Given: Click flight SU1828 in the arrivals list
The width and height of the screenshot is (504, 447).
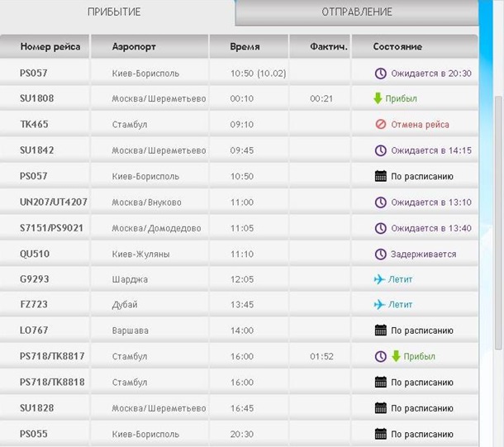Looking at the screenshot, I should 37,408.
